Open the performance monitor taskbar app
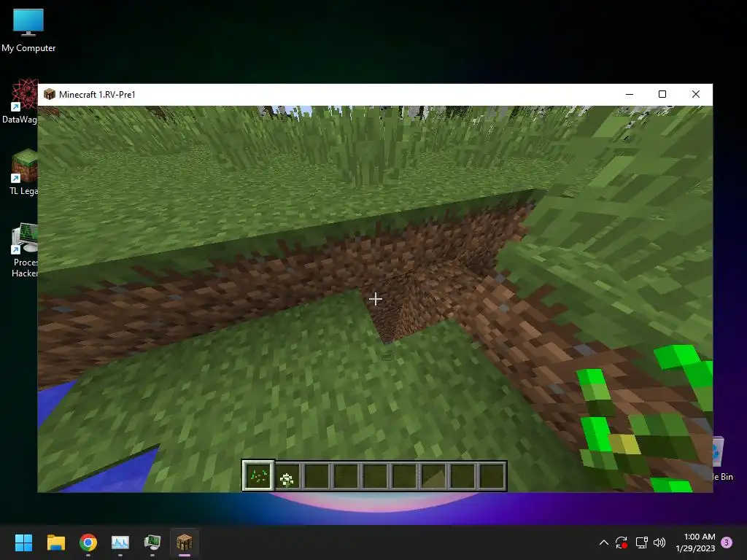Image resolution: width=747 pixels, height=560 pixels. pos(120,542)
